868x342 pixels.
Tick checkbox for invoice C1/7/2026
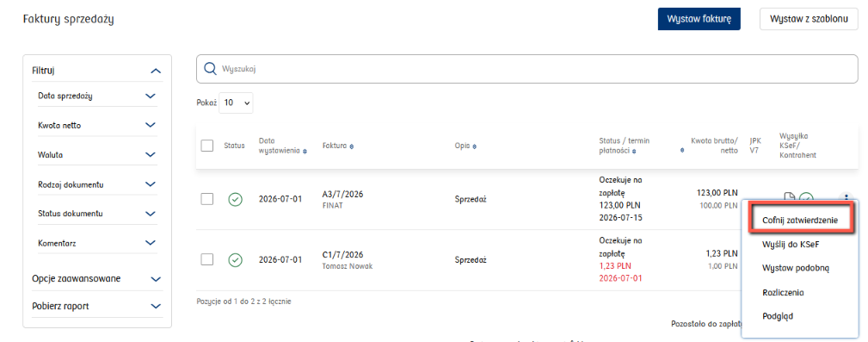(x=207, y=259)
